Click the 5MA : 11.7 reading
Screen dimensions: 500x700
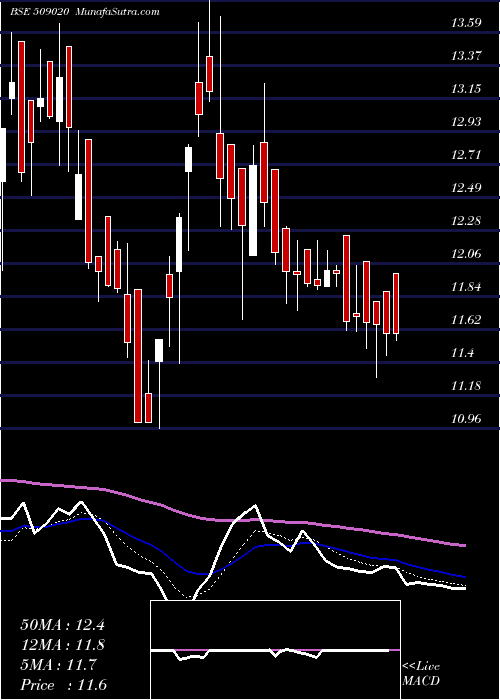tap(58, 665)
